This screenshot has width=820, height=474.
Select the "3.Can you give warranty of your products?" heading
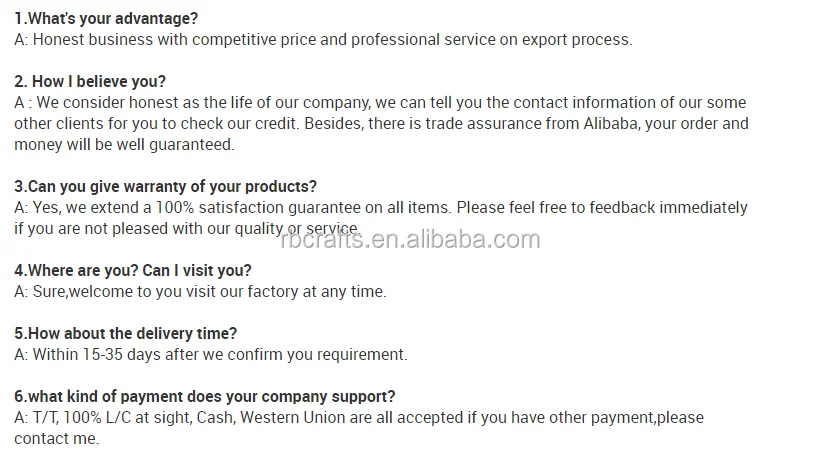[165, 186]
